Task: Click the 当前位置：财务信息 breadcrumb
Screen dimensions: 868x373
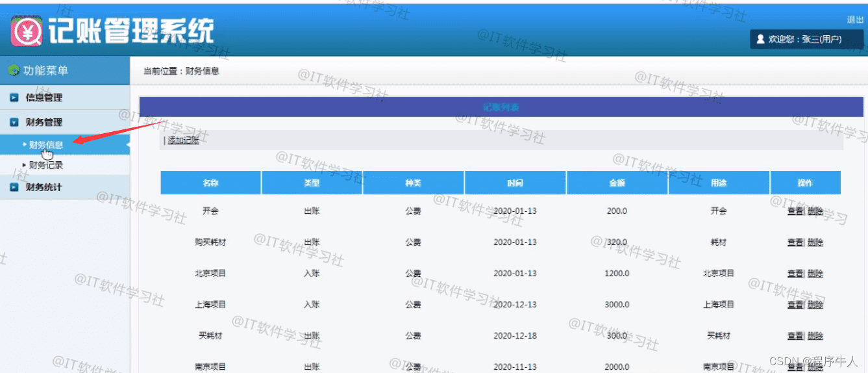Action: (x=181, y=71)
